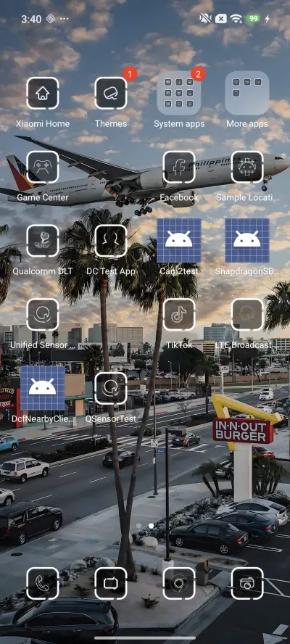Open the LTE Broadcast app
The image size is (290, 644).
click(x=247, y=315)
